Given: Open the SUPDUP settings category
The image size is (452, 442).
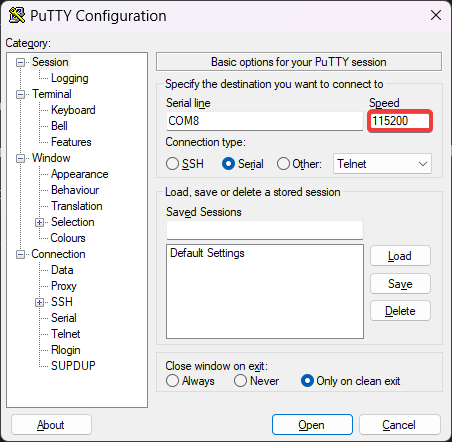Looking at the screenshot, I should click(x=73, y=366).
